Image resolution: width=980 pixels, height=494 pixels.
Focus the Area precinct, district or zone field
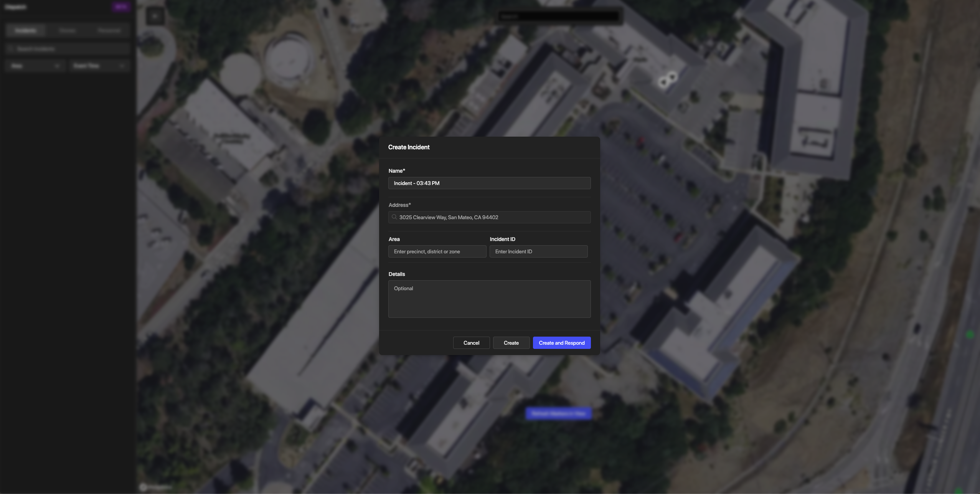point(437,251)
